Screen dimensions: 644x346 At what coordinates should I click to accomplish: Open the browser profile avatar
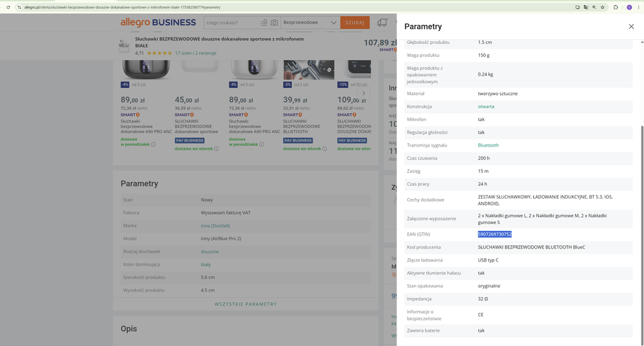(629, 7)
